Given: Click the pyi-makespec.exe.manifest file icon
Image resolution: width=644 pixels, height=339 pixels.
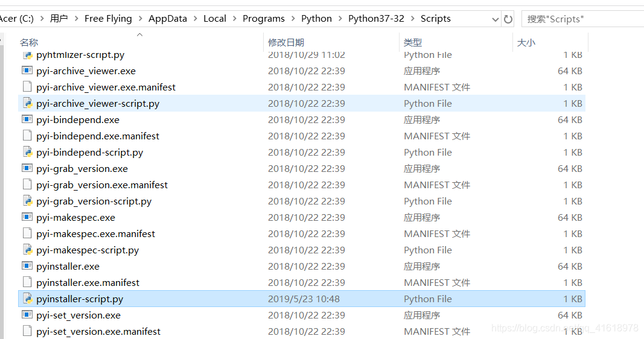Looking at the screenshot, I should [x=27, y=233].
